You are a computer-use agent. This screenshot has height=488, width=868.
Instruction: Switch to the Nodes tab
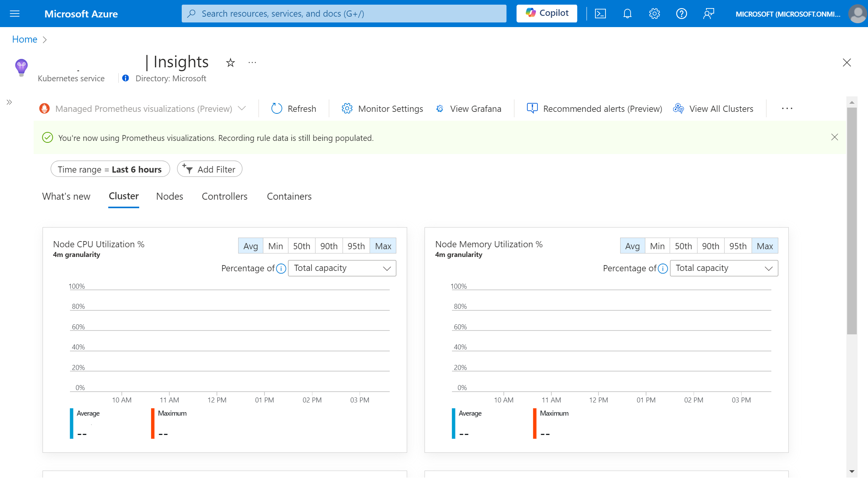tap(169, 196)
